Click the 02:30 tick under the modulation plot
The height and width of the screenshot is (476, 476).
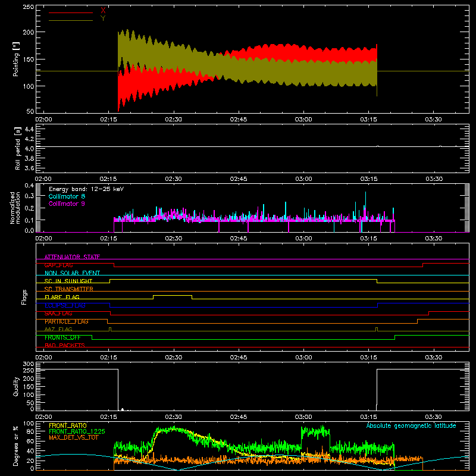click(174, 239)
